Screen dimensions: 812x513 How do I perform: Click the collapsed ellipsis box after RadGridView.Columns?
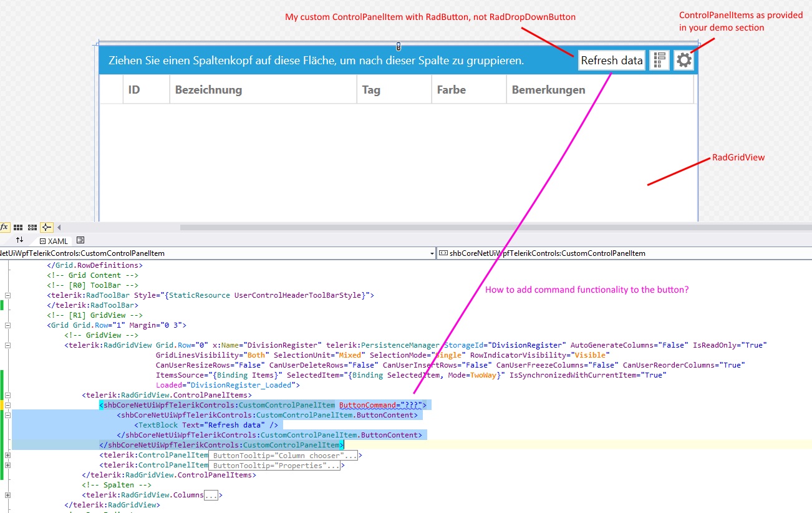click(x=211, y=496)
